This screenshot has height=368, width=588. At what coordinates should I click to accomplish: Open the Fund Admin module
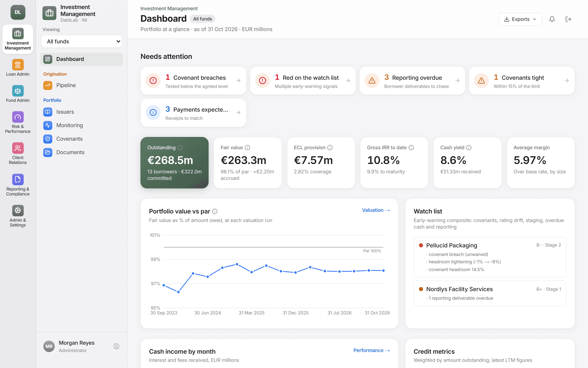18,94
